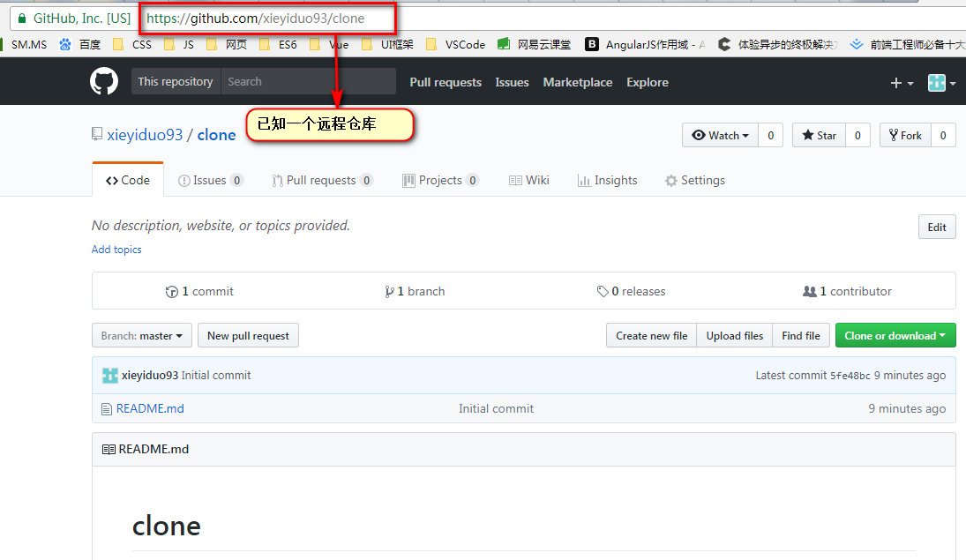This screenshot has width=966, height=560.
Task: Open the CSS bookmark folder
Action: click(132, 44)
